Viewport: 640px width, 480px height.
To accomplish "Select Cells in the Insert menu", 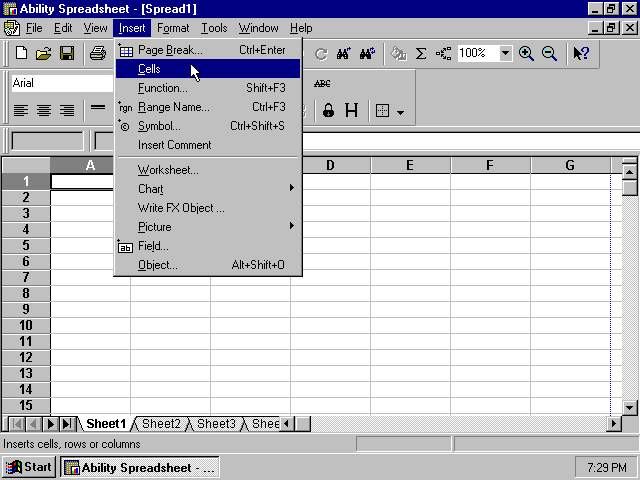I will pos(208,69).
